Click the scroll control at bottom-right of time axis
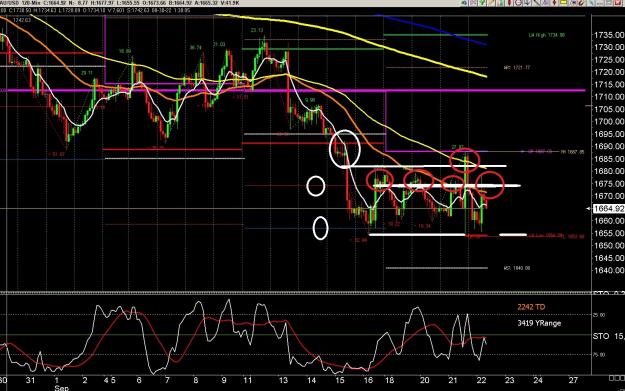This screenshot has height=391, width=625. point(616,377)
